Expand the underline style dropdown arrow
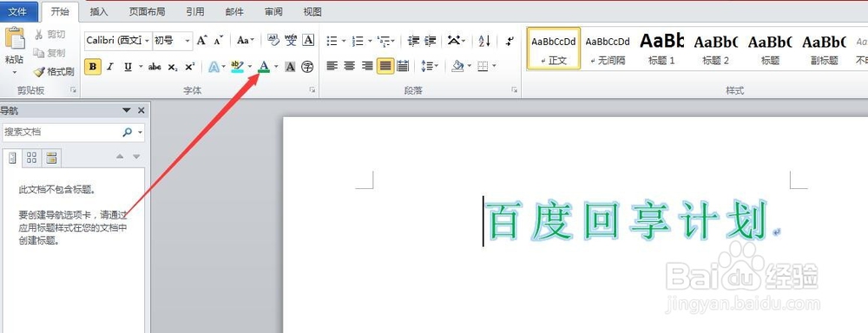This screenshot has width=868, height=333. tap(141, 67)
